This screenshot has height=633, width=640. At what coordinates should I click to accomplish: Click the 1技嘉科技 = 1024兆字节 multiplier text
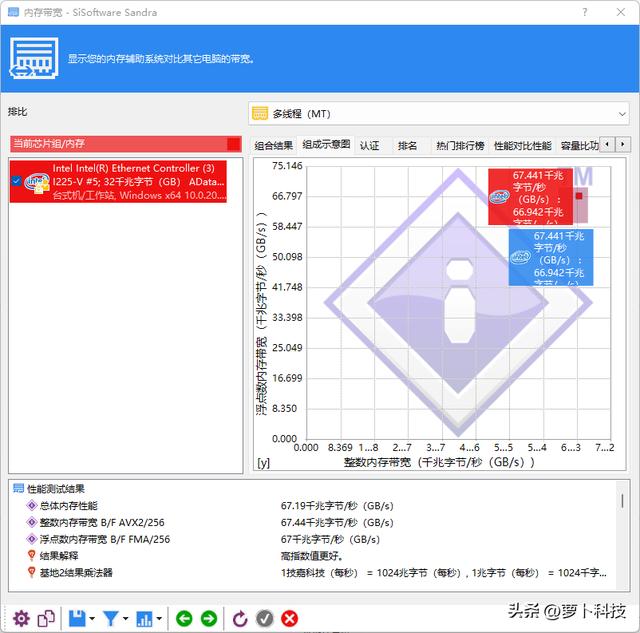click(x=443, y=573)
